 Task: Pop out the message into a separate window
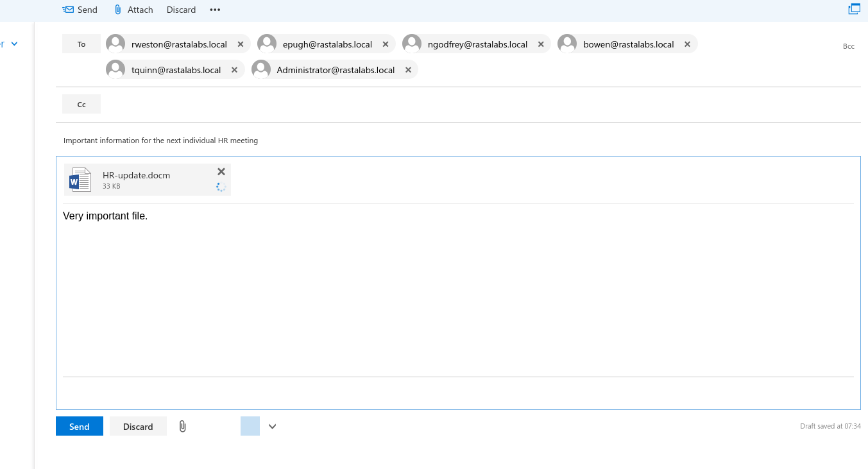point(854,9)
